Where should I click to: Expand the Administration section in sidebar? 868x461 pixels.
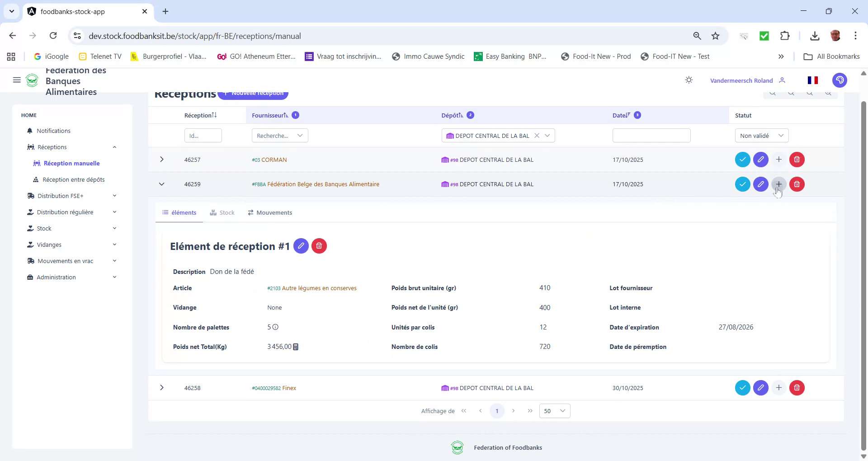coord(56,277)
